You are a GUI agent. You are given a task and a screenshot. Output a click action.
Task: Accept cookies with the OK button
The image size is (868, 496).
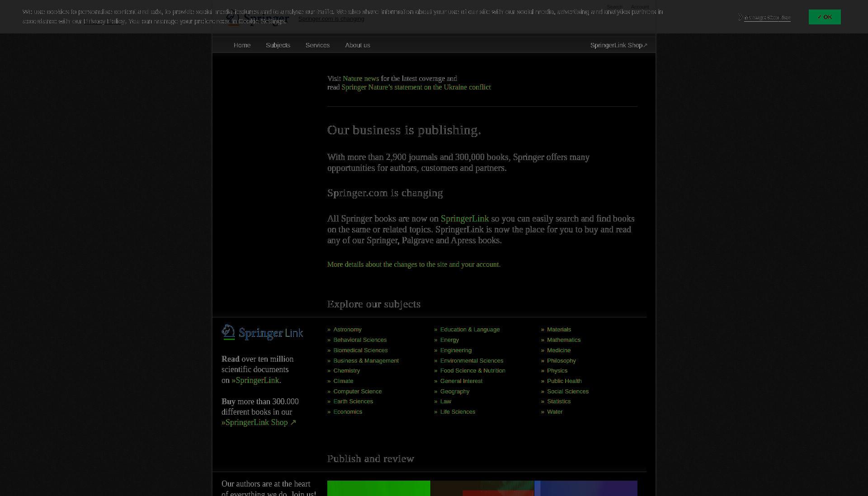[824, 17]
